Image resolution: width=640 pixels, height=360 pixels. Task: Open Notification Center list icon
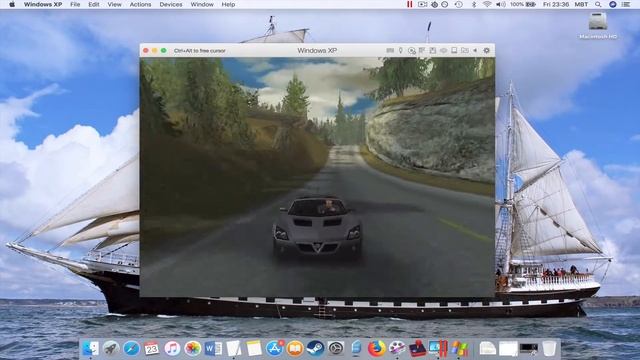pyautogui.click(x=626, y=4)
